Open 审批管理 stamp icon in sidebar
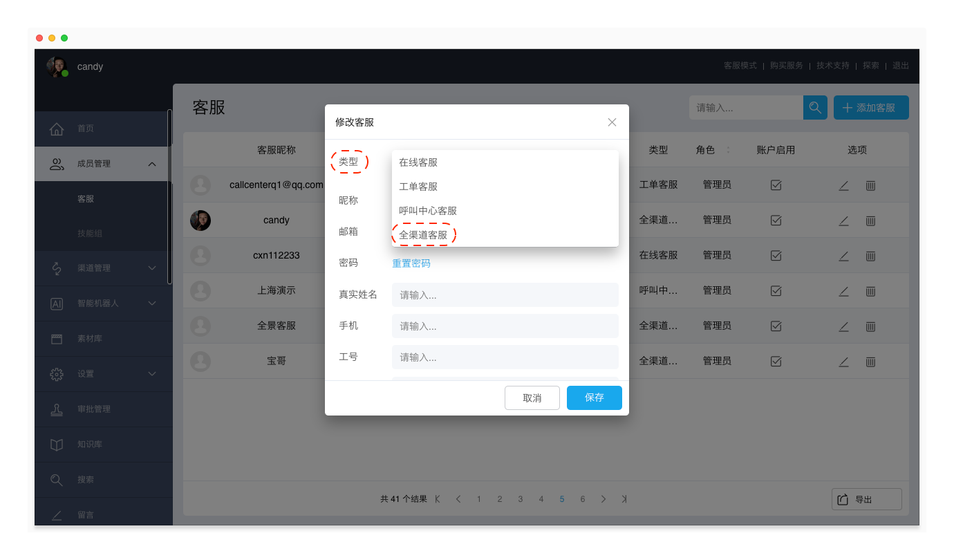Viewport: 954px width, 560px height. click(57, 409)
